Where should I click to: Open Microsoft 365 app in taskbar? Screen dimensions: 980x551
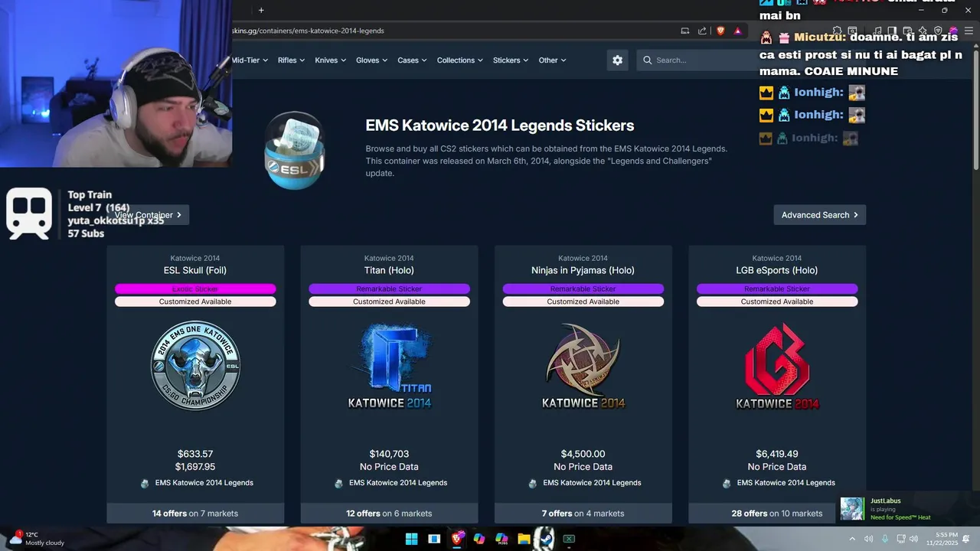[501, 539]
